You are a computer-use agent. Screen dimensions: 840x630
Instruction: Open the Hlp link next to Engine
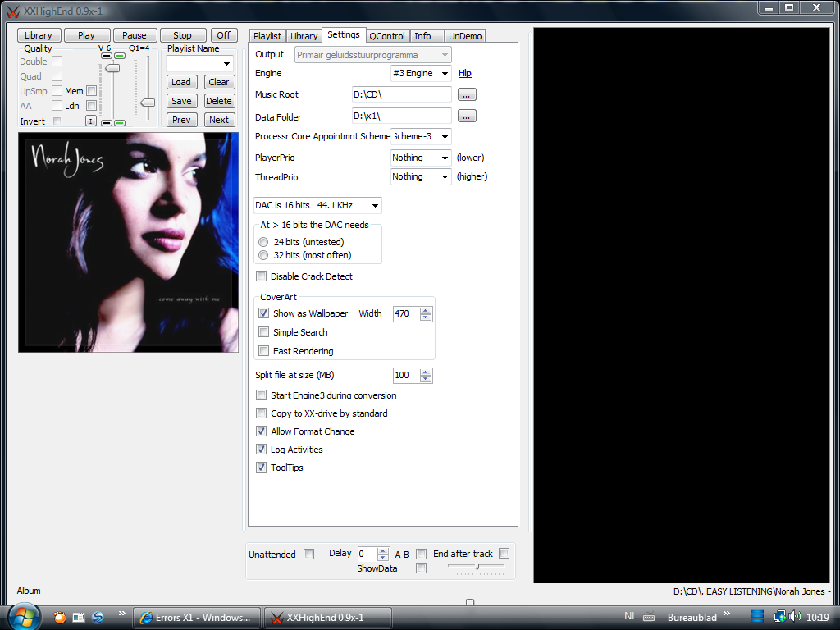point(464,73)
